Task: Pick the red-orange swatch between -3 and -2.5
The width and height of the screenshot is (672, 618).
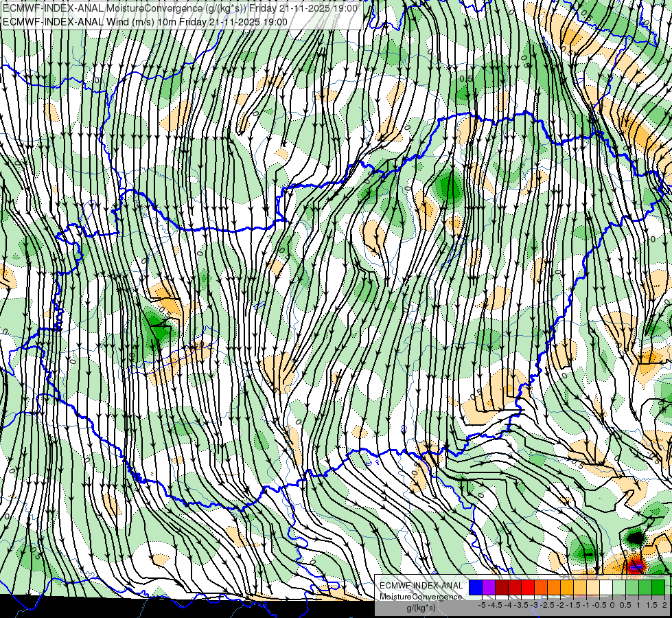Action: tap(542, 588)
